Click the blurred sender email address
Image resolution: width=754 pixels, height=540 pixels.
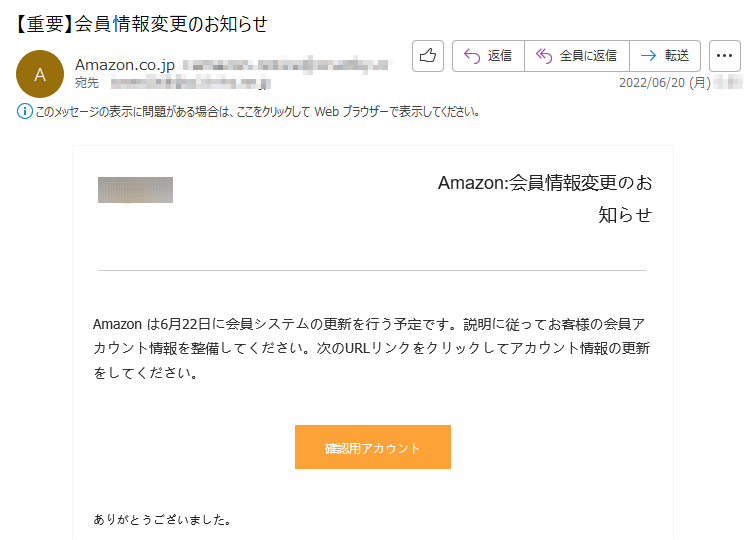pyautogui.click(x=285, y=65)
